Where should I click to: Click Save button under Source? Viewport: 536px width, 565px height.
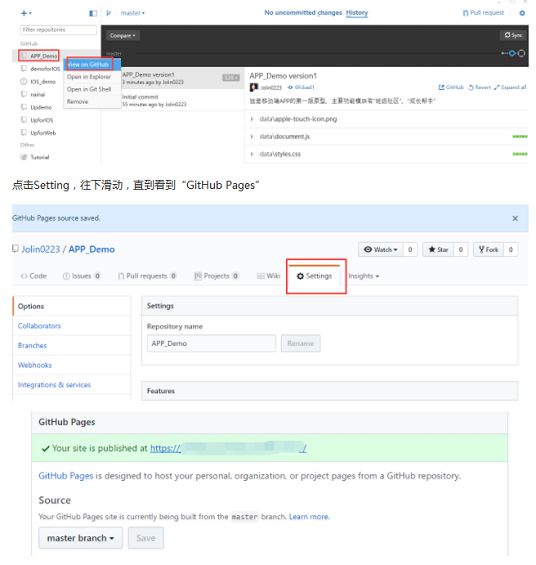(x=146, y=538)
